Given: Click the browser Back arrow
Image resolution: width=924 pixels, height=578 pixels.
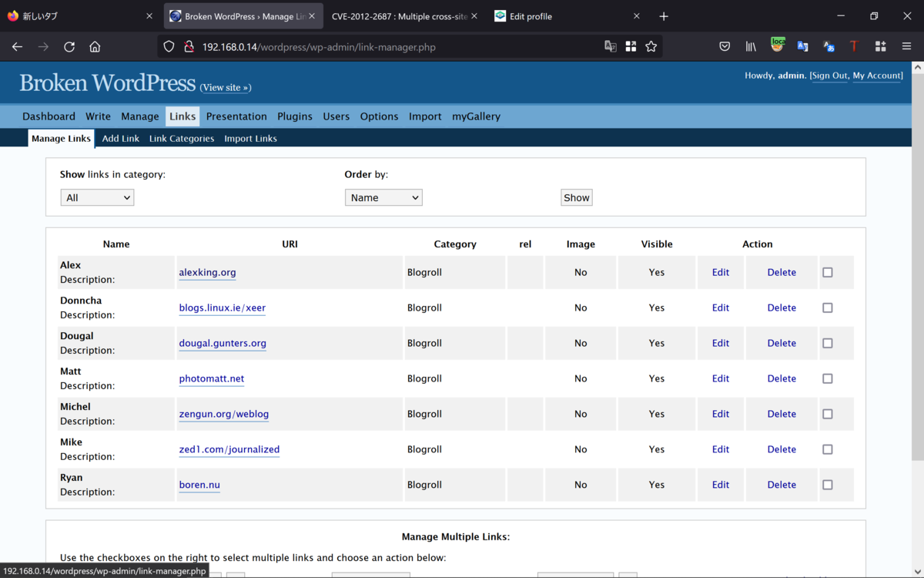Looking at the screenshot, I should pyautogui.click(x=17, y=47).
